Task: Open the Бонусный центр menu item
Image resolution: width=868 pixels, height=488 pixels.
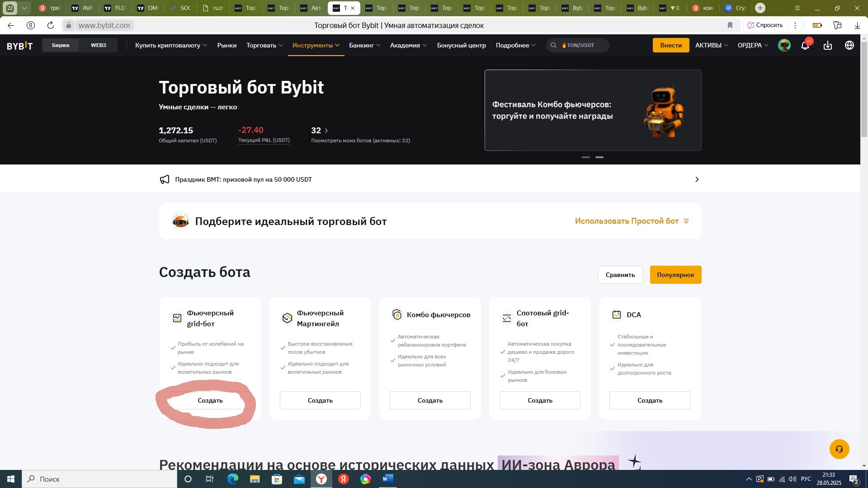Action: (x=461, y=45)
